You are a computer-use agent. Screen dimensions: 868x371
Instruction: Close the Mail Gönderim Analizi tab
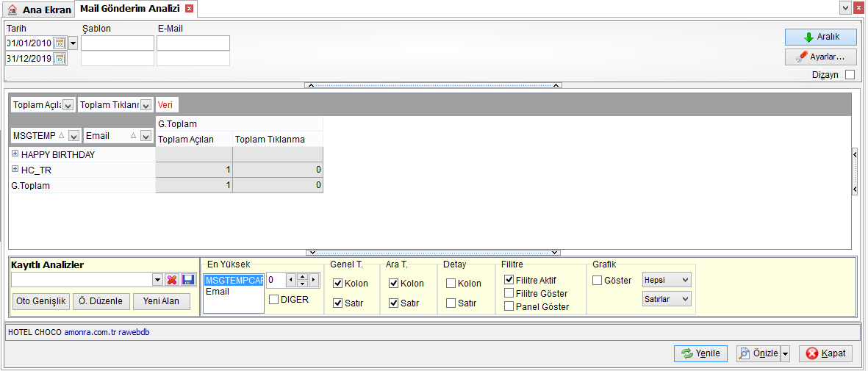point(190,8)
